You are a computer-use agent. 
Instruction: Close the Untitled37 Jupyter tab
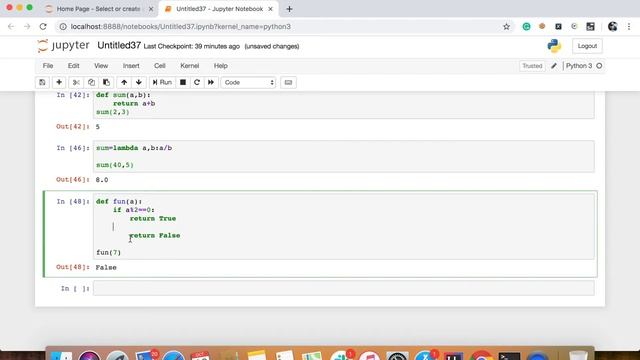[270, 9]
